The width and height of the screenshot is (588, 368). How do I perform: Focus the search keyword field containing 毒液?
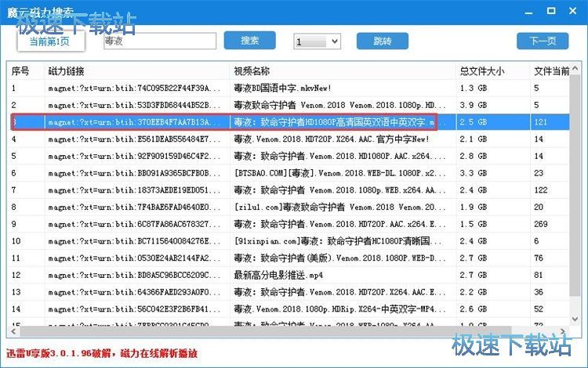click(160, 41)
